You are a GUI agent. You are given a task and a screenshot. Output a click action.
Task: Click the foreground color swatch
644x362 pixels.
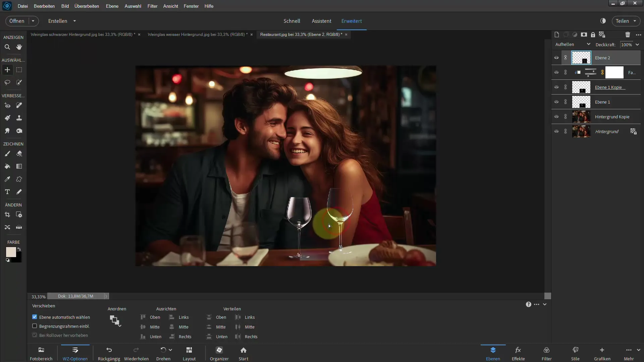point(11,252)
